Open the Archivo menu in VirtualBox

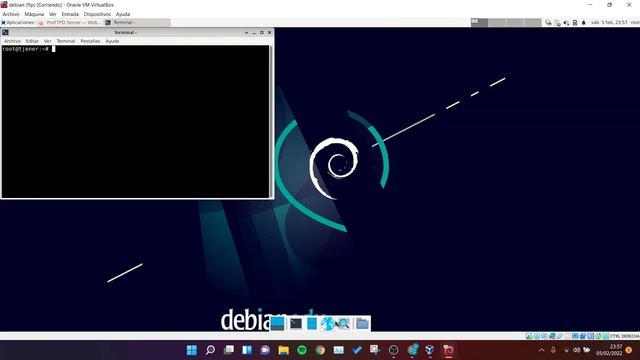point(11,14)
